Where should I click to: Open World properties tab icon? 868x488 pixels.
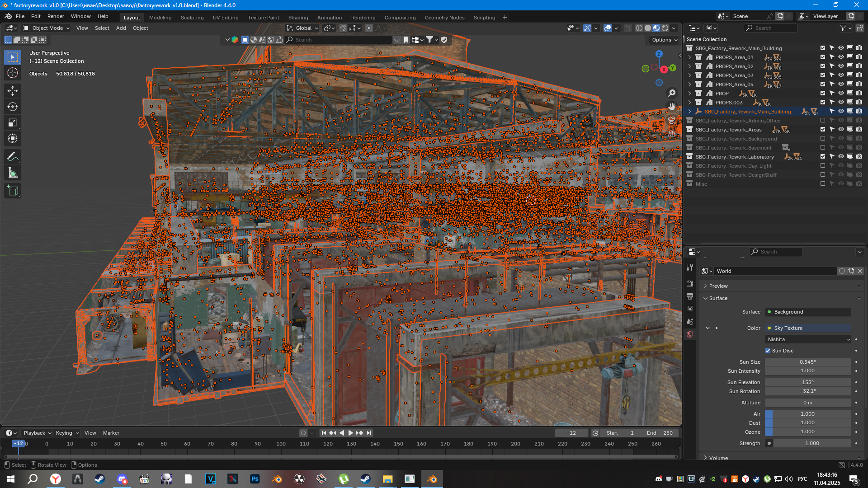pyautogui.click(x=690, y=335)
